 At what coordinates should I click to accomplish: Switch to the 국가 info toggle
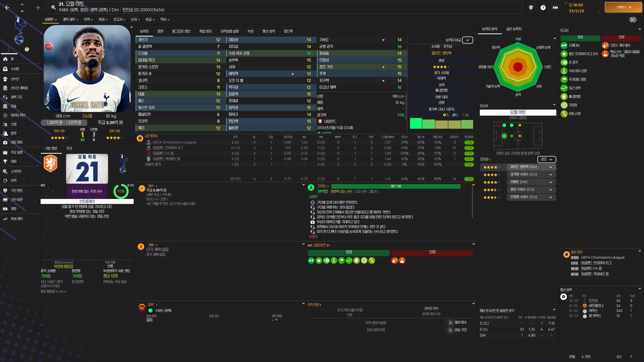coord(69,148)
